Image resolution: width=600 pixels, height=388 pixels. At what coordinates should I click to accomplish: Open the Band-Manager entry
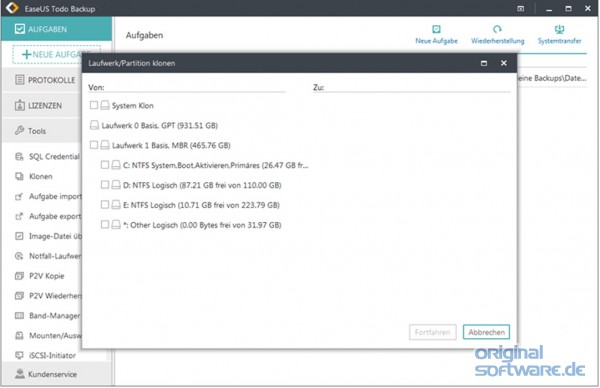point(55,316)
